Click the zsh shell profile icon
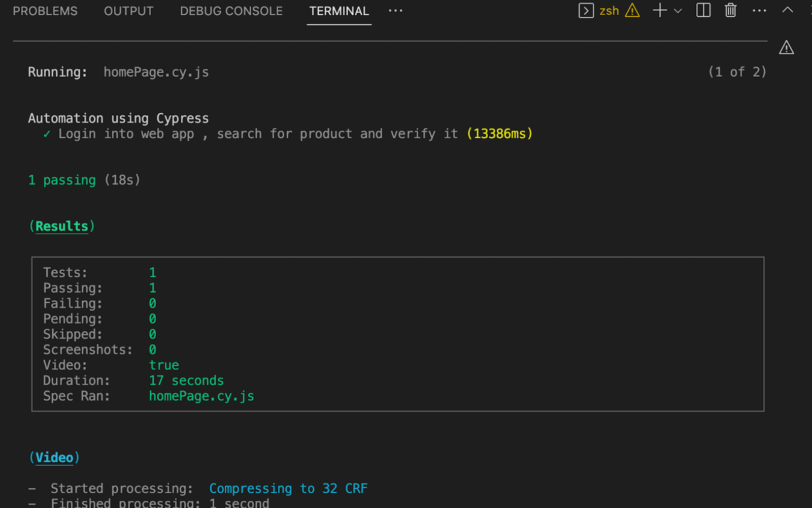The width and height of the screenshot is (812, 508). [586, 10]
